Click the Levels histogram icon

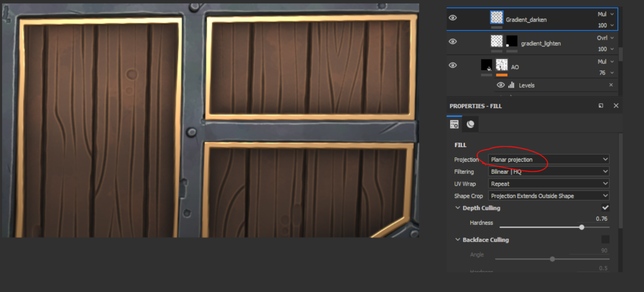click(x=511, y=85)
